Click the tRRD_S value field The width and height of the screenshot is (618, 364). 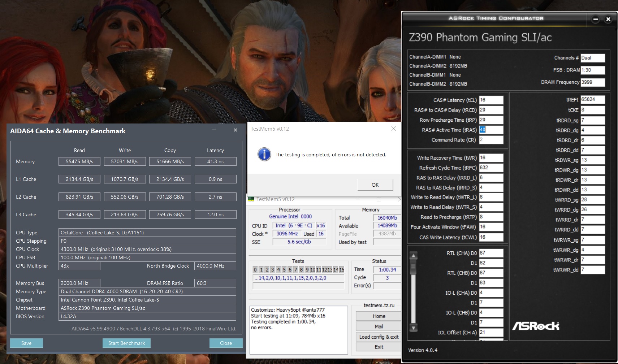click(x=491, y=187)
